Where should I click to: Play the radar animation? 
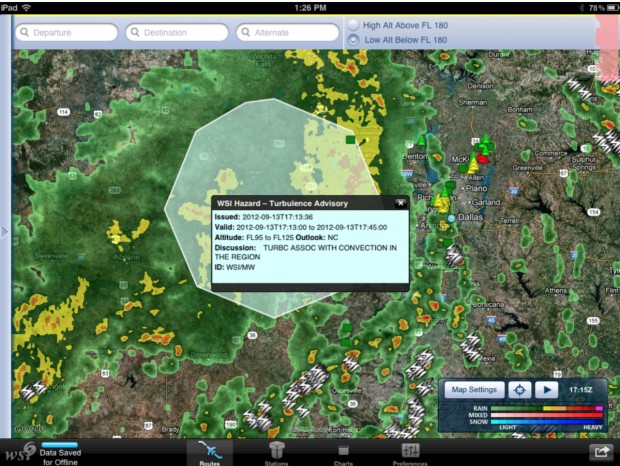click(x=546, y=390)
